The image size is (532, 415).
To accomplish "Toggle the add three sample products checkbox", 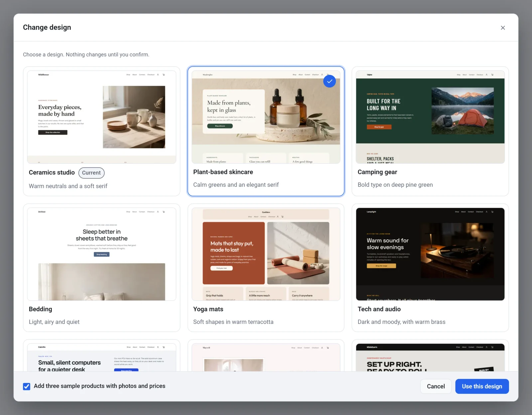I will 27,386.
